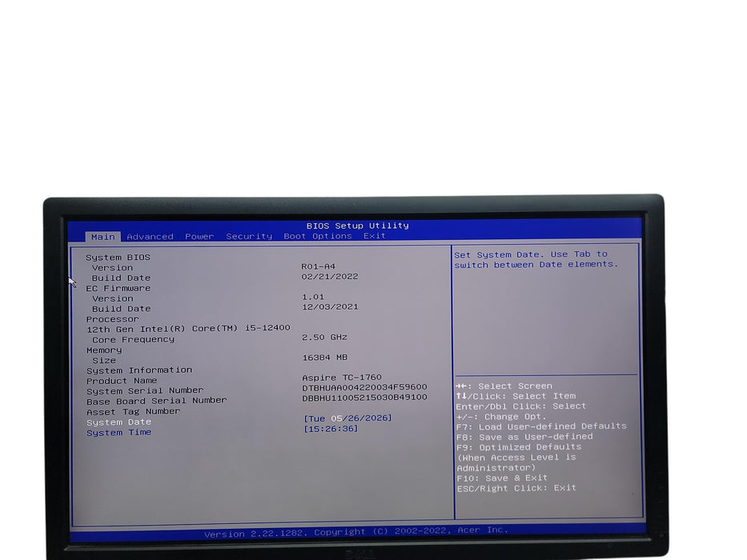
Task: Click the processor name i5-12400 line
Action: tap(188, 329)
